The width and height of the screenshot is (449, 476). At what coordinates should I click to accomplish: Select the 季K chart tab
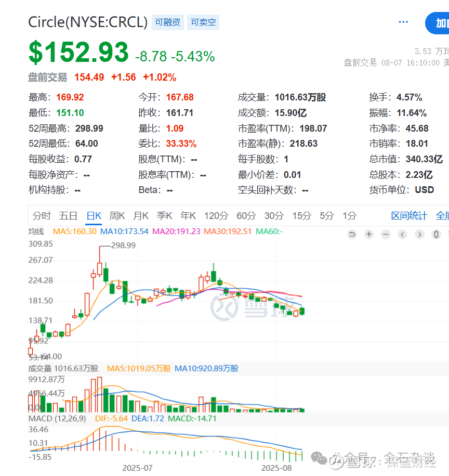tap(164, 216)
